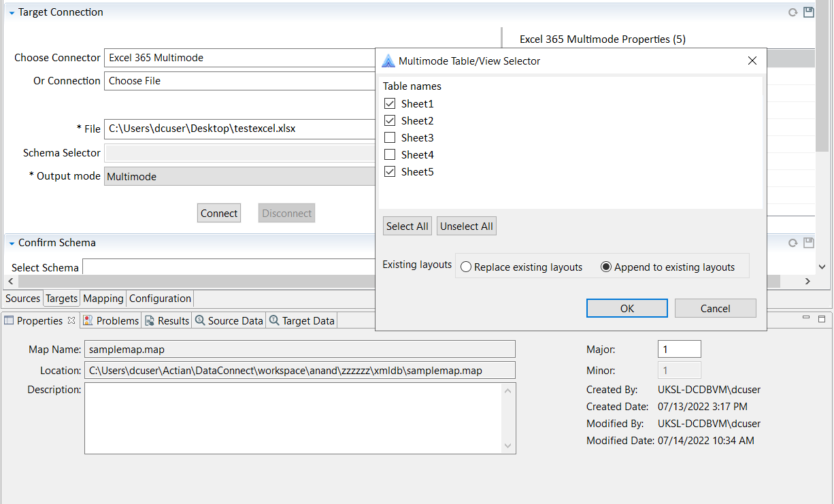Collapse the Confirm Schema section
The image size is (834, 504).
coord(12,243)
